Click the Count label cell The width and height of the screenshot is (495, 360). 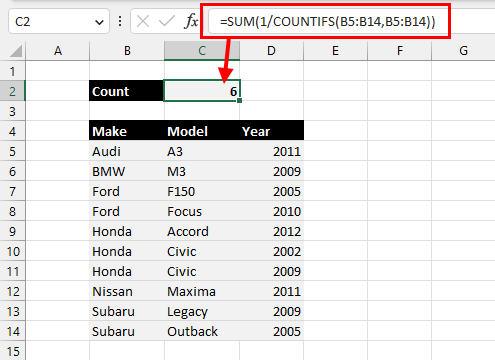tap(127, 91)
